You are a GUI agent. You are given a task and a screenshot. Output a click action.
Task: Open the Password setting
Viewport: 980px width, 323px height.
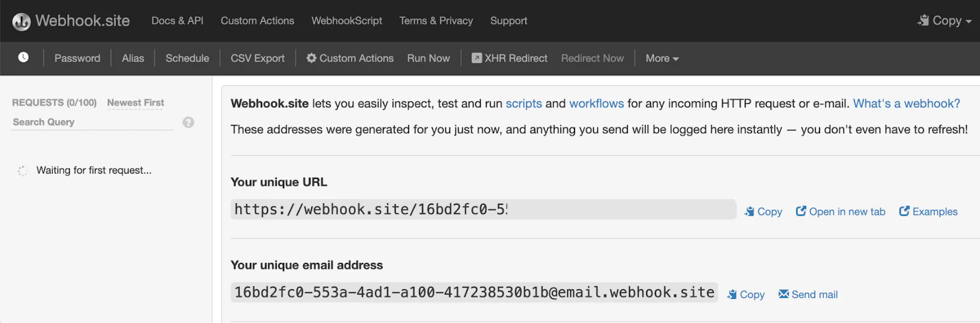pos(77,58)
